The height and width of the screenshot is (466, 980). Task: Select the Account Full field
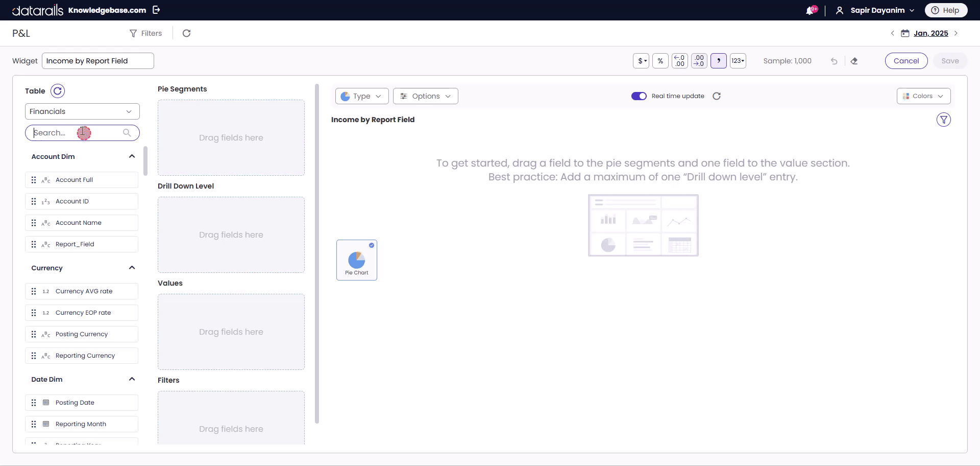[82, 180]
